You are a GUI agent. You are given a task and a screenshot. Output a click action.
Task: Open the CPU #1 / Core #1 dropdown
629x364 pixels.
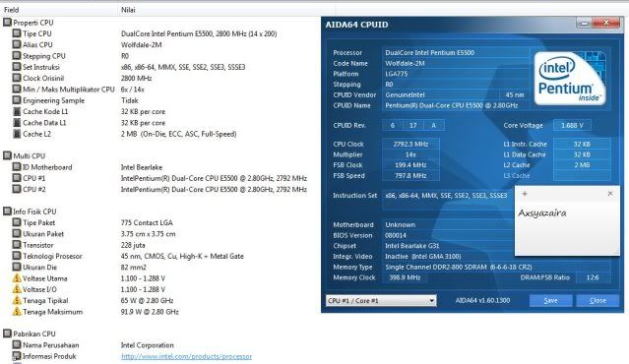381,301
